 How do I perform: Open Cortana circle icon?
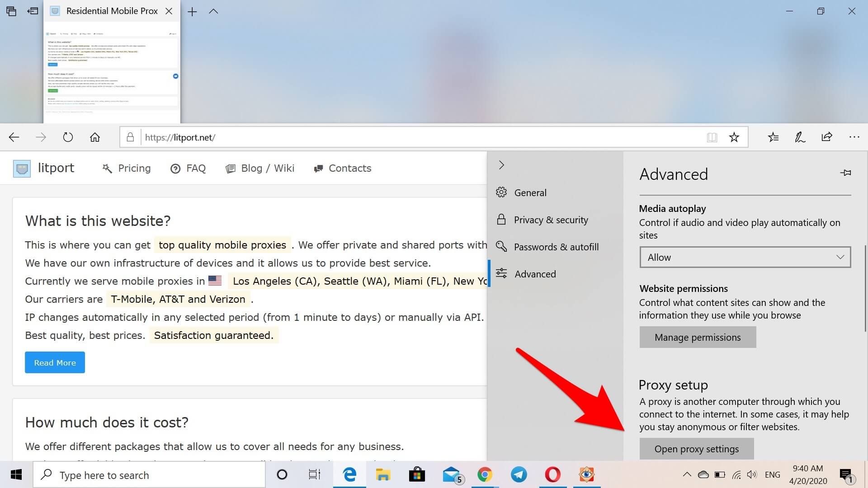coord(282,474)
